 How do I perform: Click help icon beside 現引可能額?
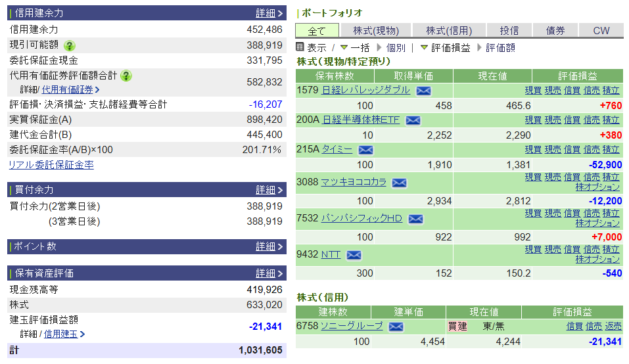(x=70, y=45)
